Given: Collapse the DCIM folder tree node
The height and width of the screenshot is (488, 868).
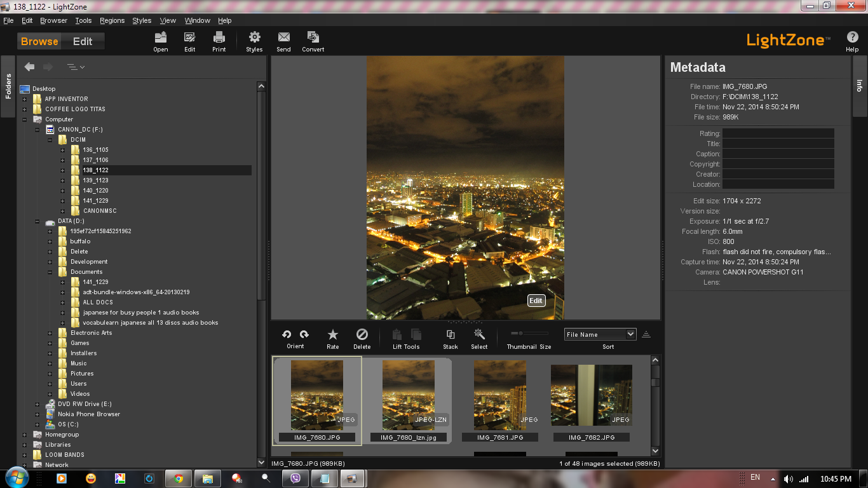Looking at the screenshot, I should [50, 140].
